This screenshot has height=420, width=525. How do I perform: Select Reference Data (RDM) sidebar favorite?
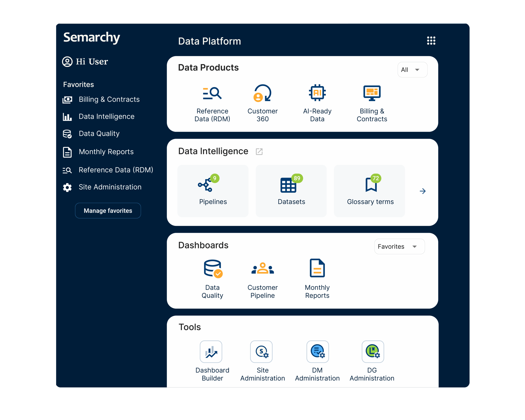[x=108, y=170]
